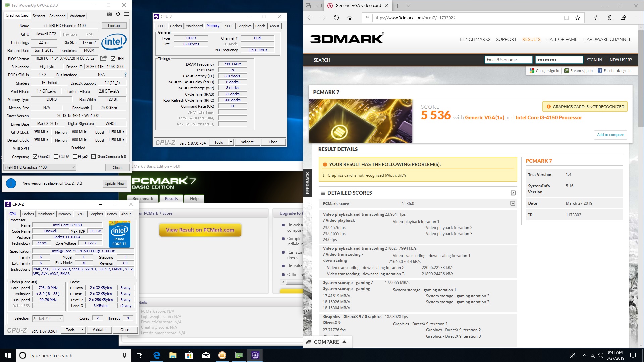Viewport: 644px width, 362px height.
Task: Click the blue info icon in the GPU-Z update notice
Action: coord(11,183)
